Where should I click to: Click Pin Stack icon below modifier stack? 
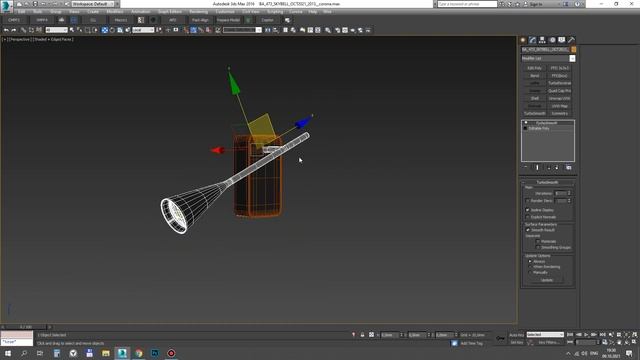[x=526, y=168]
